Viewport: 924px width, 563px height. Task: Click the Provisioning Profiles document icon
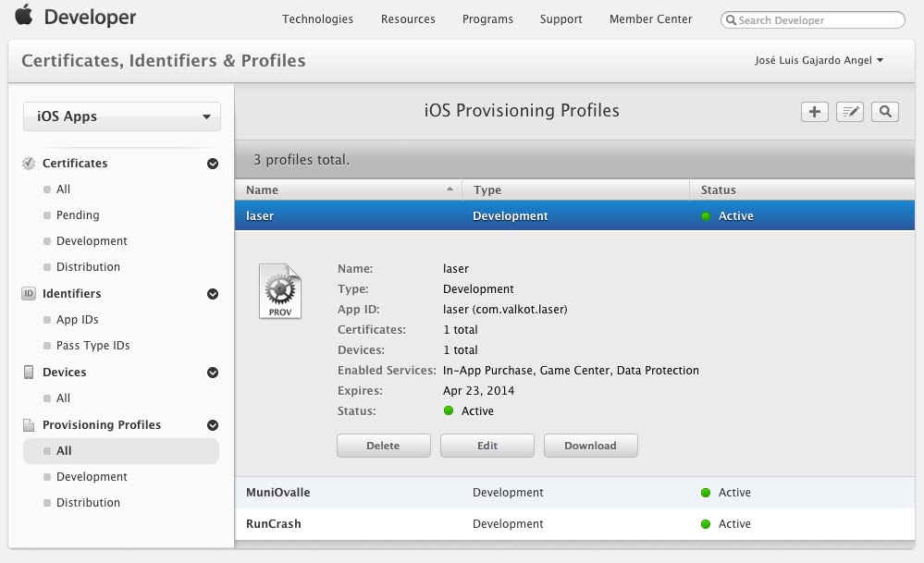click(29, 424)
